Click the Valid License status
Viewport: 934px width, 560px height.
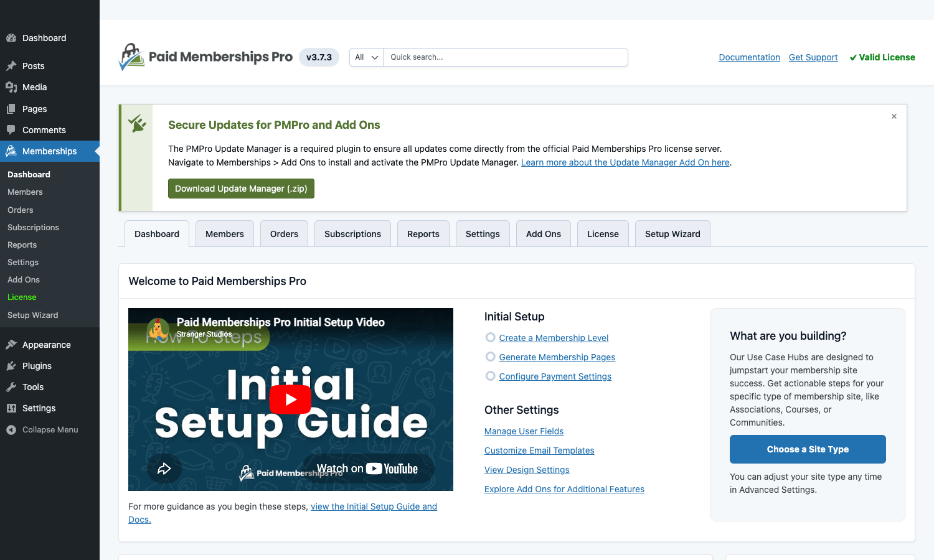click(882, 57)
